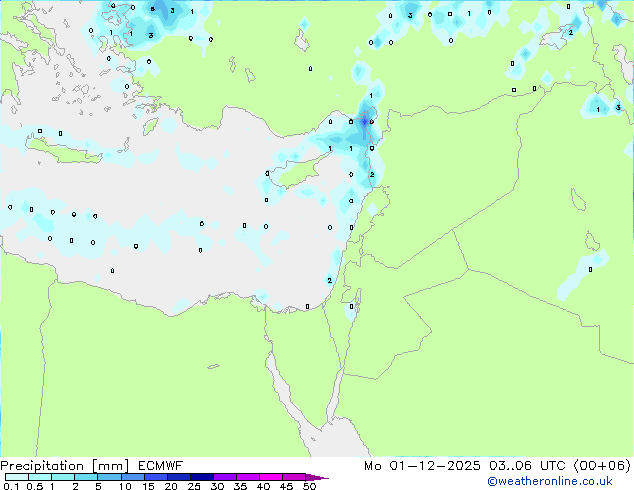Click the 20–25 mm dark blue swatch
The width and height of the screenshot is (634, 490).
coord(179,477)
